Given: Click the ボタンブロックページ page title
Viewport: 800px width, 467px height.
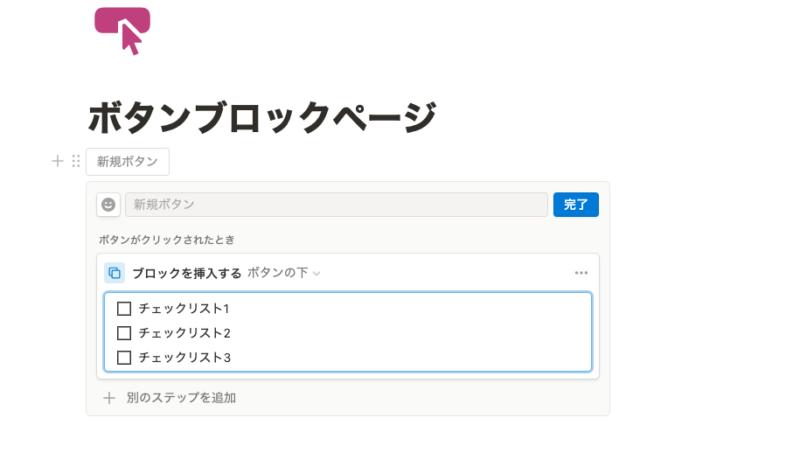Looking at the screenshot, I should point(262,117).
